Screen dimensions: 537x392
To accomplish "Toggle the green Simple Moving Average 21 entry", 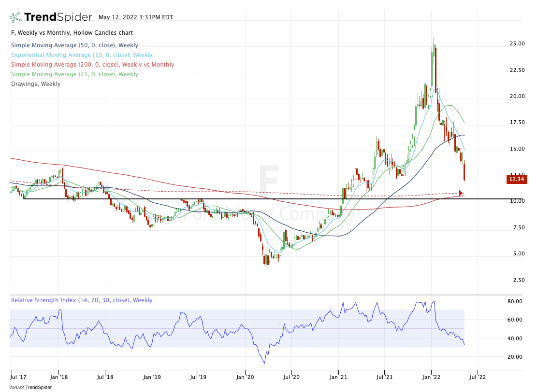I will pyautogui.click(x=74, y=74).
